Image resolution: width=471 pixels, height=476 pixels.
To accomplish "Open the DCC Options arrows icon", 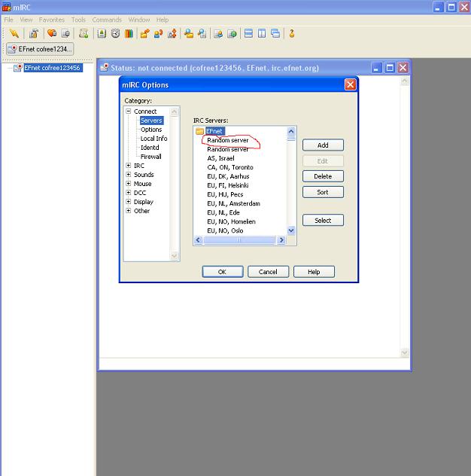I will click(172, 33).
